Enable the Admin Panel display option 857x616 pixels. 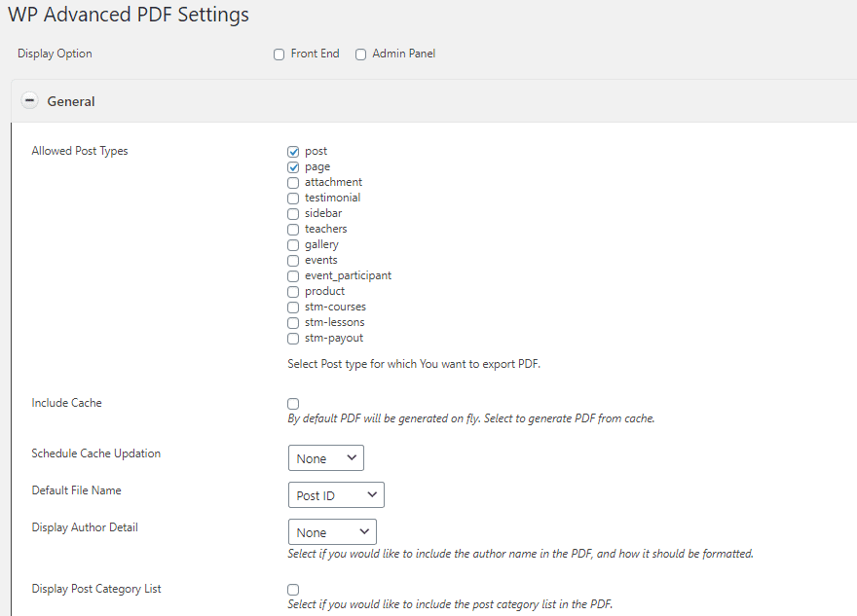click(x=360, y=54)
